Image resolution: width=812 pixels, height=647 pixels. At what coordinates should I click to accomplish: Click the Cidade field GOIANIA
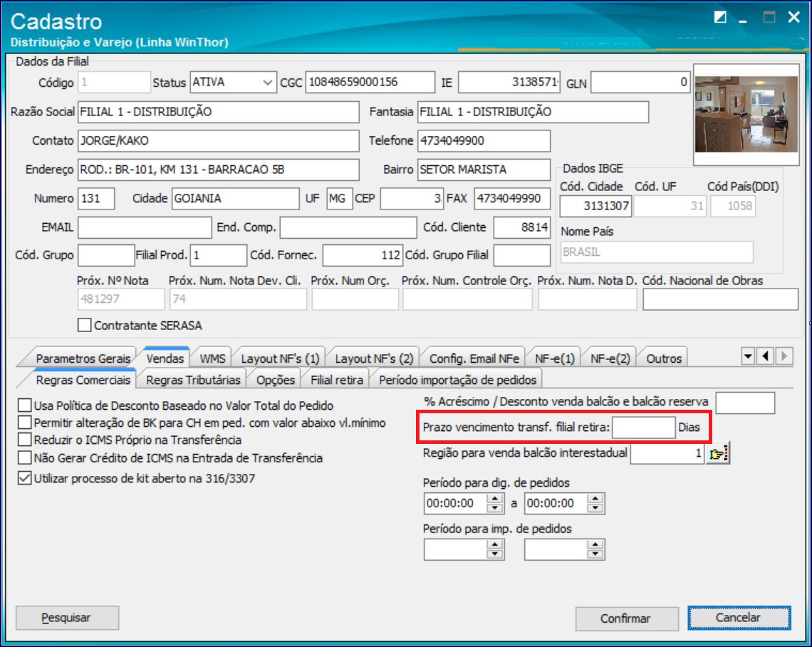click(235, 198)
